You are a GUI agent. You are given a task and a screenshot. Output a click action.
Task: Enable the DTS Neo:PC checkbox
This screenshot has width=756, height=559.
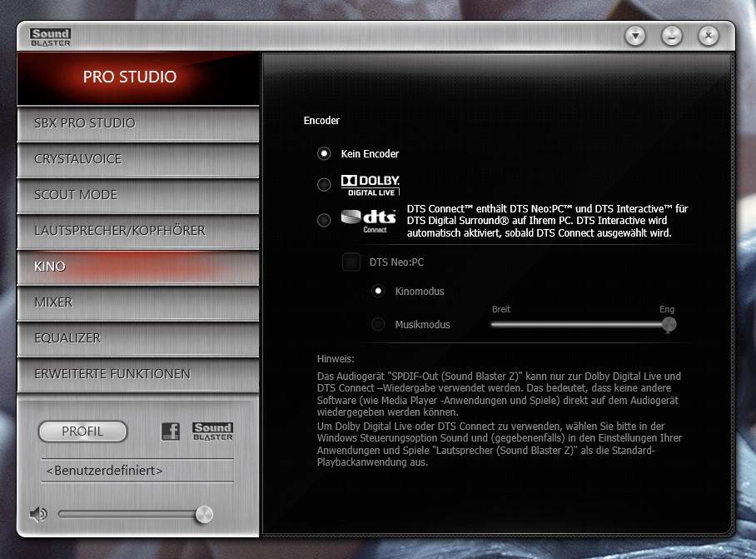pos(351,262)
